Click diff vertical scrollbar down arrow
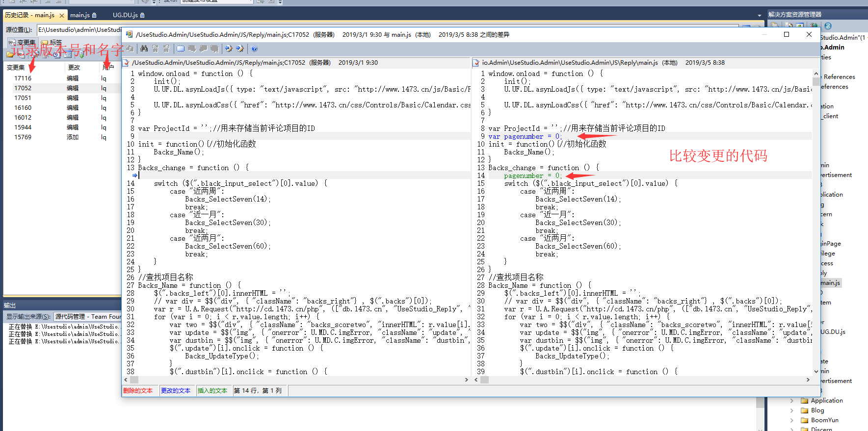The width and height of the screenshot is (868, 431). 816,372
